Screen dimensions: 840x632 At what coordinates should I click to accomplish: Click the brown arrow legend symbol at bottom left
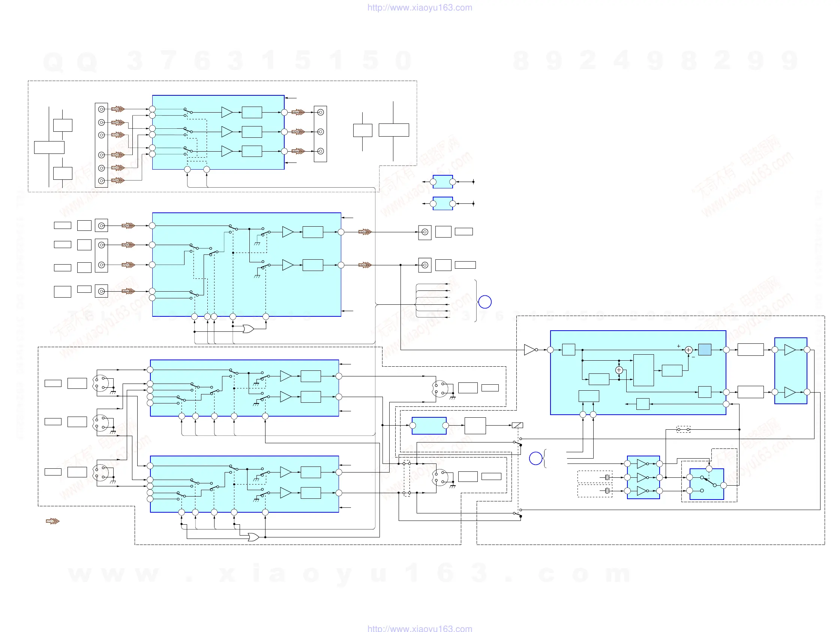tap(53, 521)
